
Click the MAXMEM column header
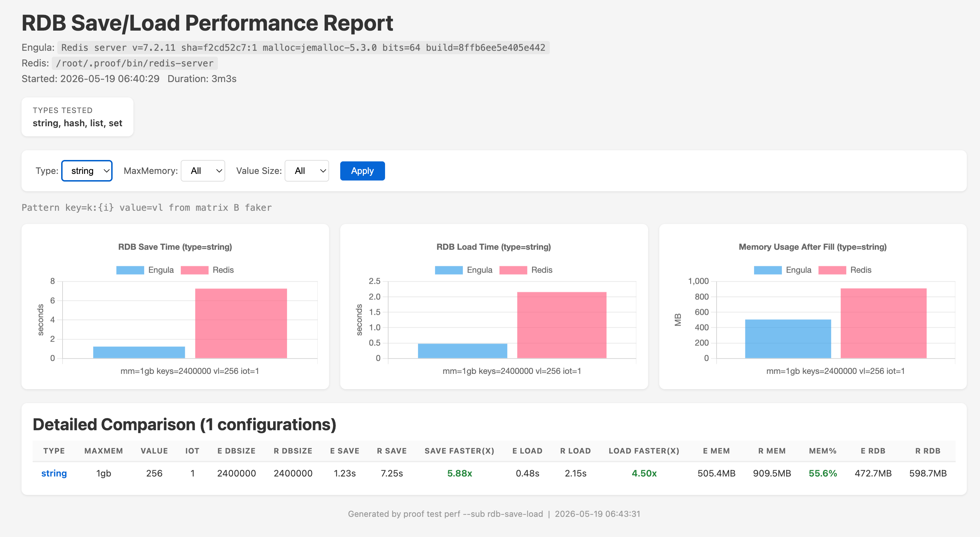(104, 451)
